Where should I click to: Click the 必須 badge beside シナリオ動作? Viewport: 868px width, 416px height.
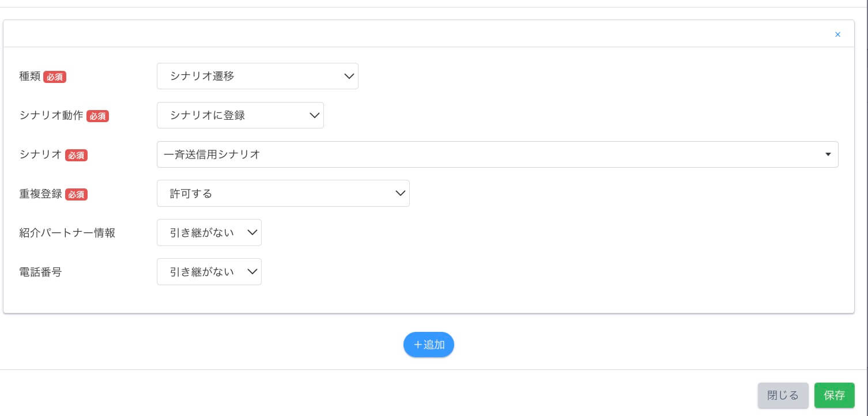pos(97,116)
